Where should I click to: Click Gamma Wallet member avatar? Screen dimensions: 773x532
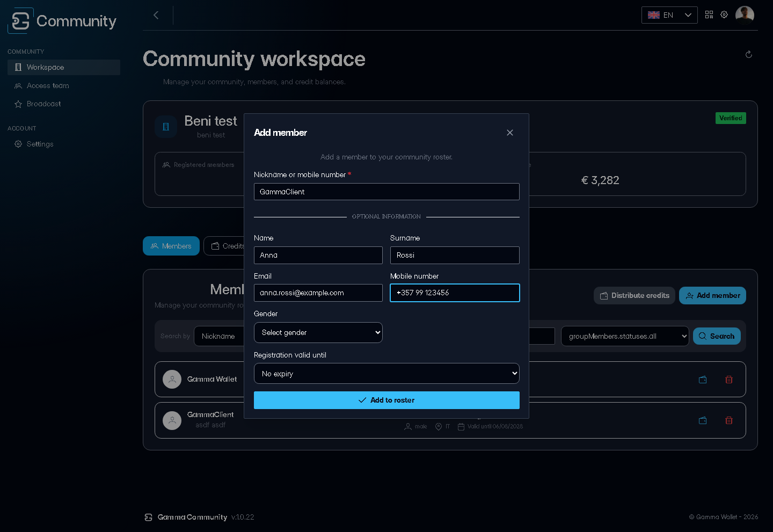[x=172, y=380]
